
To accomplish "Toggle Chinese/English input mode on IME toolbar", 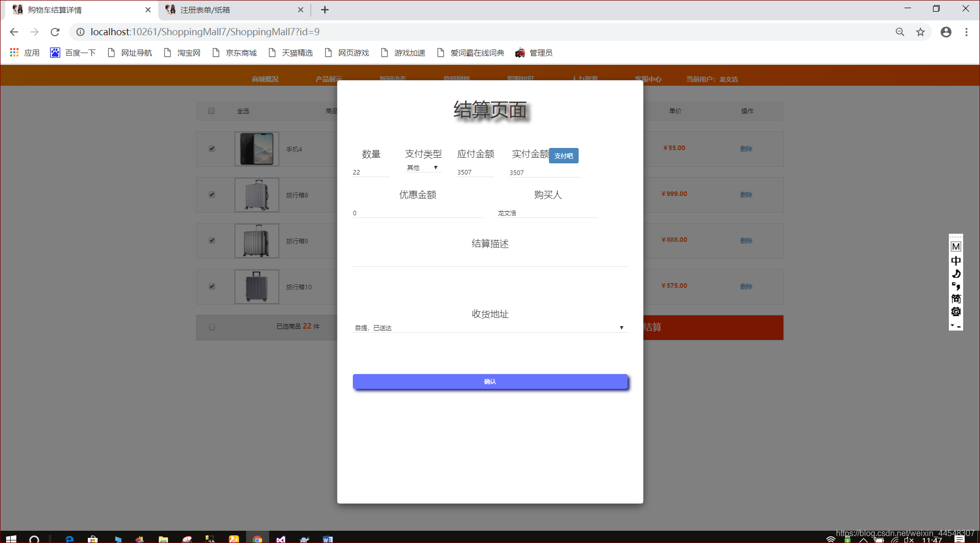I will (955, 260).
